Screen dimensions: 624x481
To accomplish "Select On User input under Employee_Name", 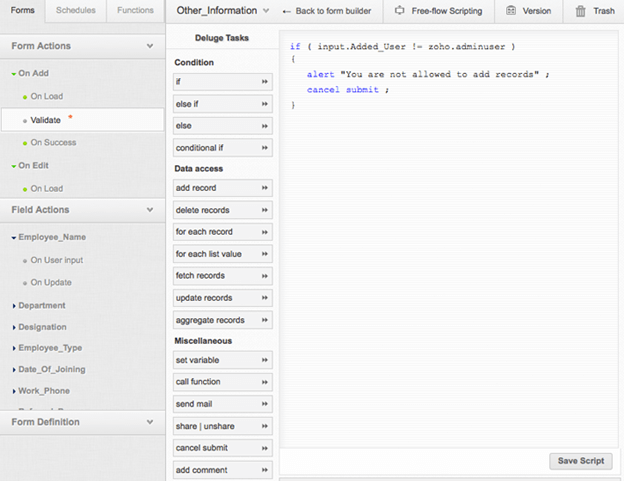I will pyautogui.click(x=57, y=260).
